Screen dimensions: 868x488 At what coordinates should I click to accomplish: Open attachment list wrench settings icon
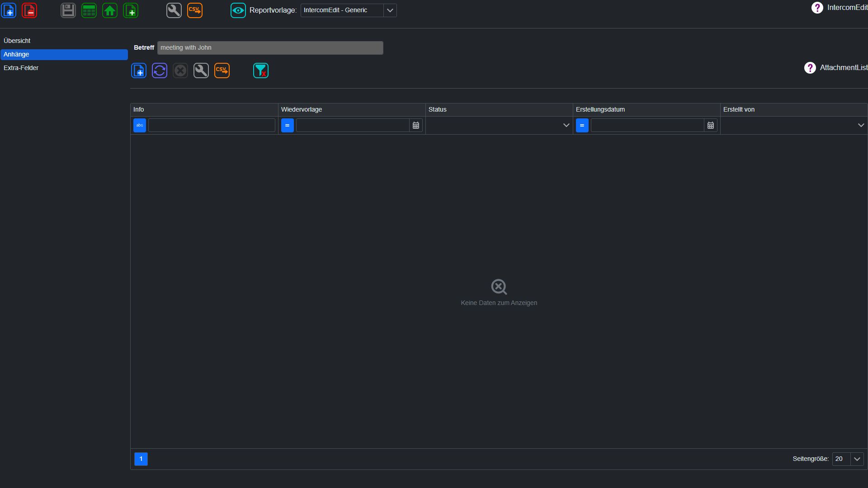tap(201, 70)
